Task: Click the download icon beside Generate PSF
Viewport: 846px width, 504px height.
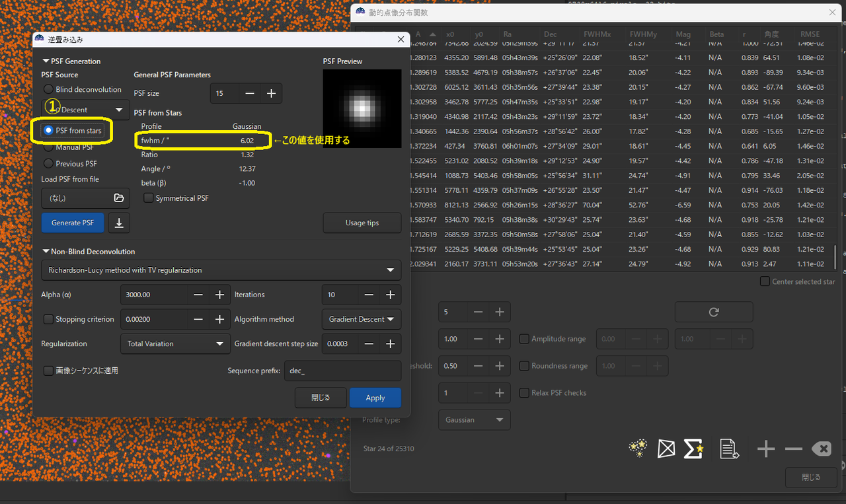Action: coord(119,223)
